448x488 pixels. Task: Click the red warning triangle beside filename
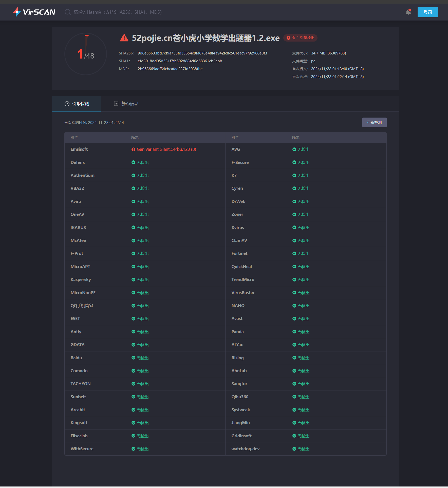[124, 38]
